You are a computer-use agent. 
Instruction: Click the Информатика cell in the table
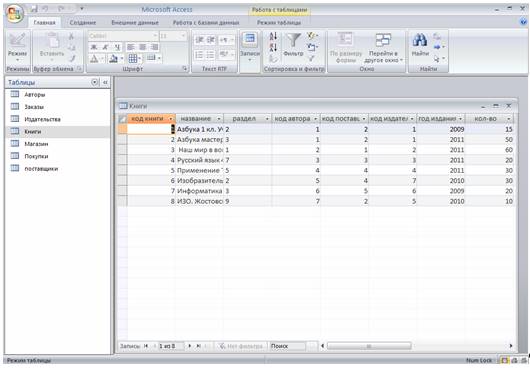[x=199, y=191]
